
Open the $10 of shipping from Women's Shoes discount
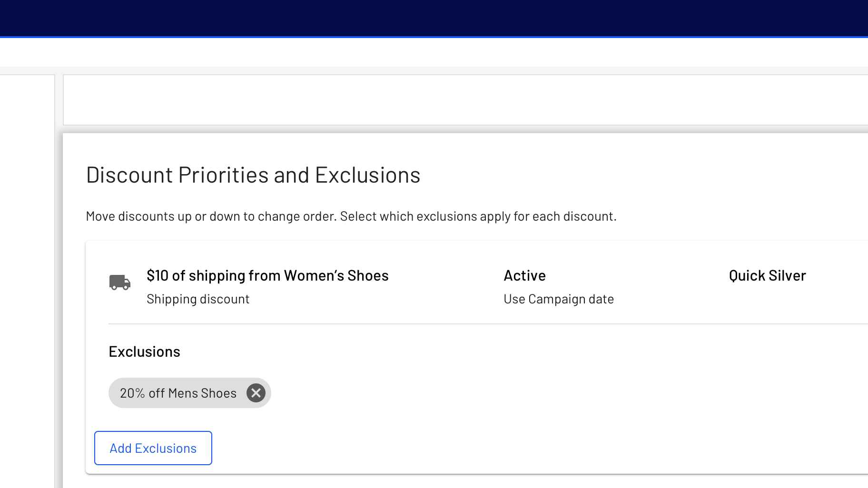[267, 275]
